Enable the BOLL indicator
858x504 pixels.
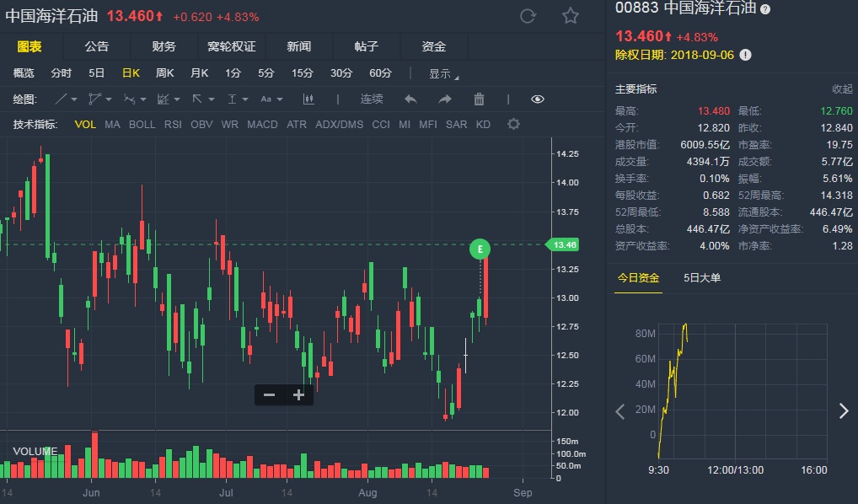click(142, 124)
